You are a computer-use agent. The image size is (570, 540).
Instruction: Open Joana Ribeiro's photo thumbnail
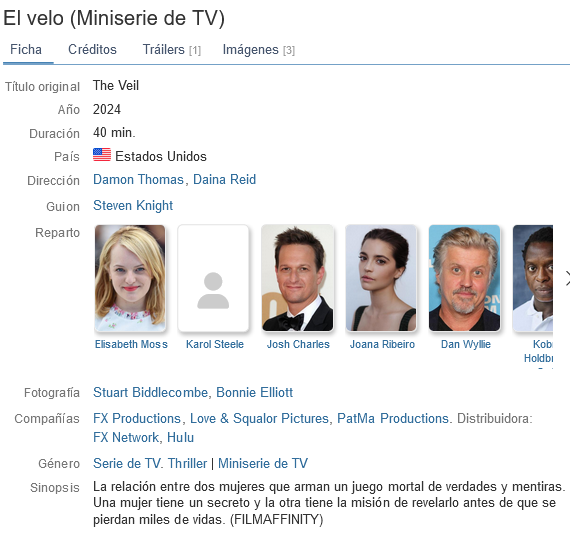(381, 278)
